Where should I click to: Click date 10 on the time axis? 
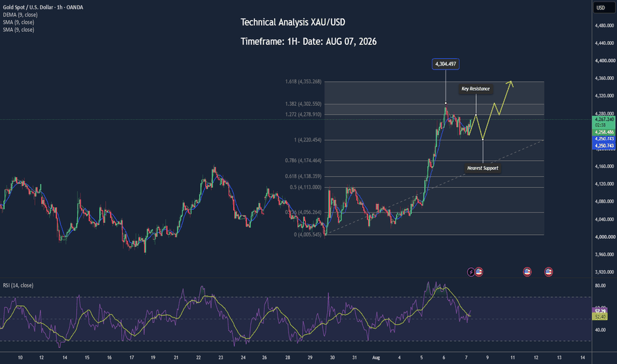click(20, 357)
